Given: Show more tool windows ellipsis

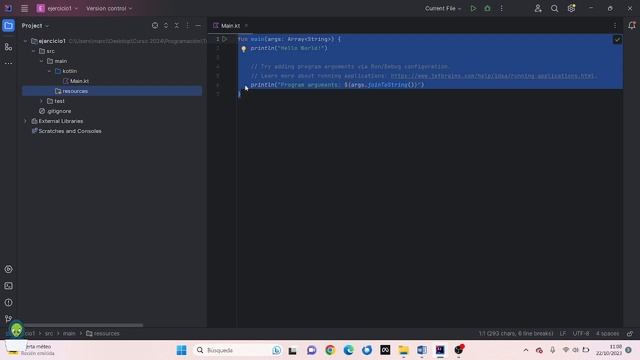Looking at the screenshot, I should tap(8, 64).
